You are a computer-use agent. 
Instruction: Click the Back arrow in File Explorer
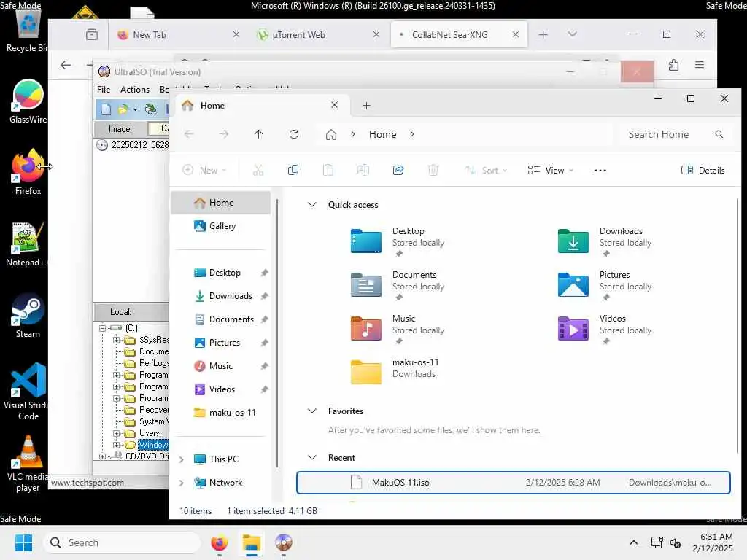tap(189, 134)
